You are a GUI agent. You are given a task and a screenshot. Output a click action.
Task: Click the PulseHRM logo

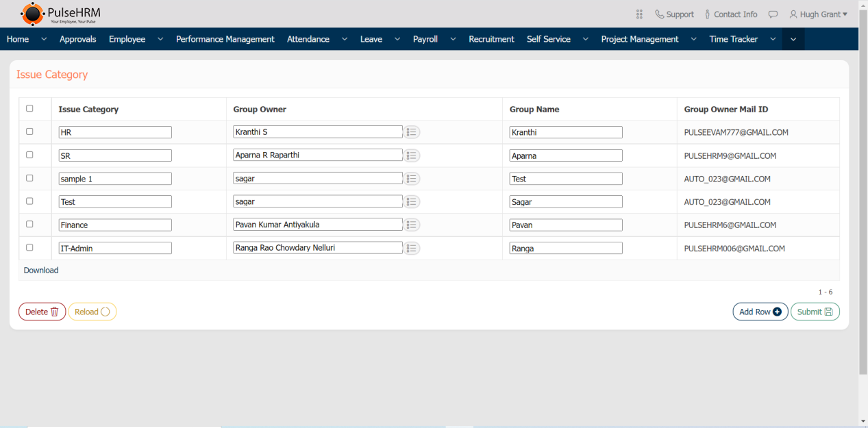coord(60,13)
